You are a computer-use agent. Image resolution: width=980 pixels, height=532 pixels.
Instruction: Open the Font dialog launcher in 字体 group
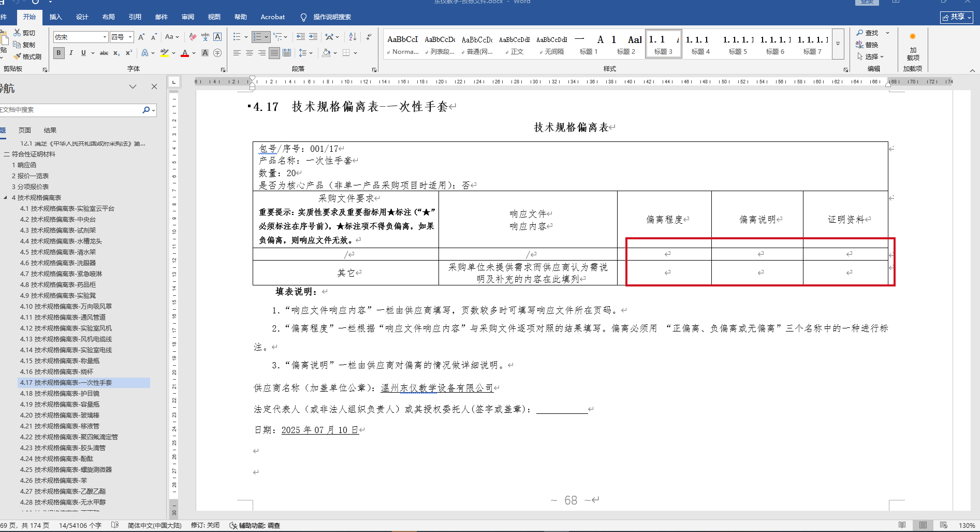coord(223,69)
